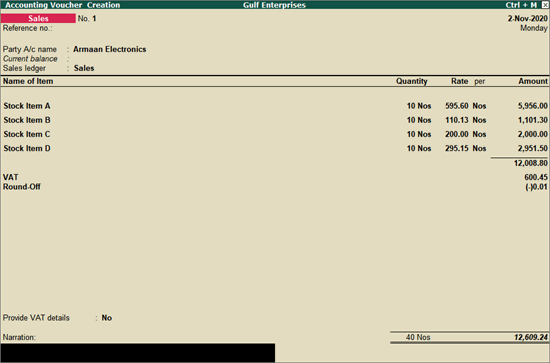Select Stock Item B row

pyautogui.click(x=275, y=120)
